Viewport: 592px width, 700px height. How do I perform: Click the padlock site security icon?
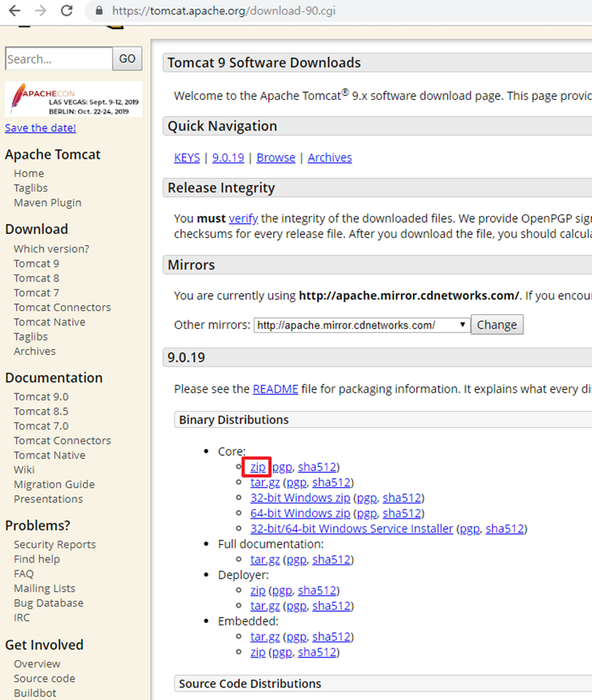99,11
